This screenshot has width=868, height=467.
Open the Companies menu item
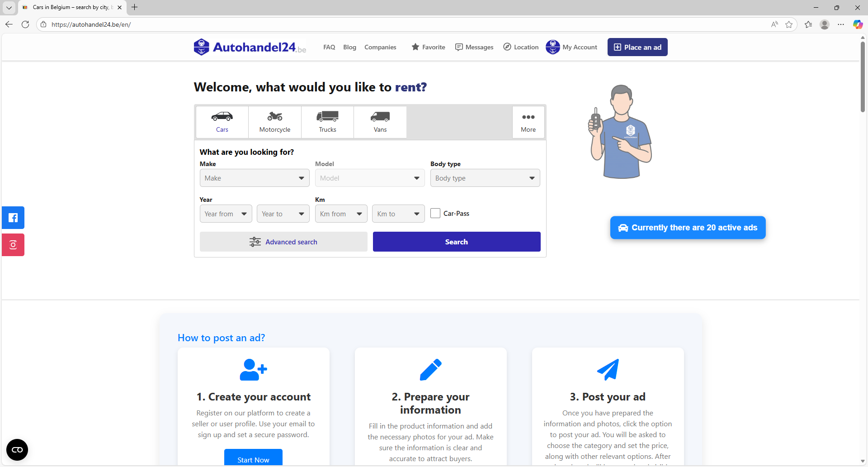pyautogui.click(x=380, y=47)
